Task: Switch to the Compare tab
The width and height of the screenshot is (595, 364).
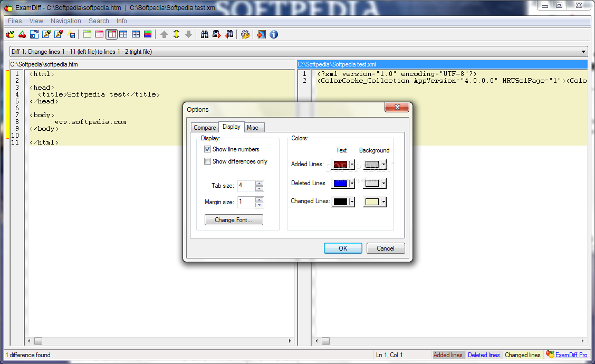Action: [x=205, y=128]
